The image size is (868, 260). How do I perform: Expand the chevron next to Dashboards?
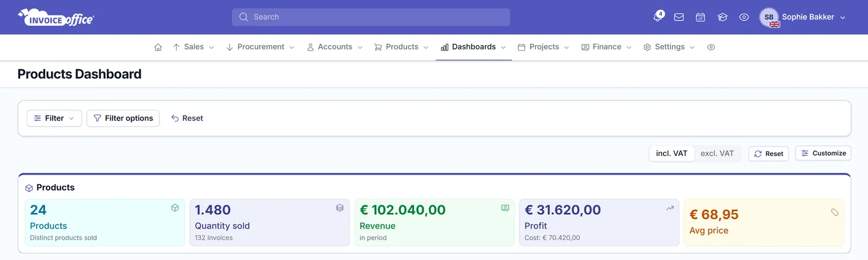[503, 47]
